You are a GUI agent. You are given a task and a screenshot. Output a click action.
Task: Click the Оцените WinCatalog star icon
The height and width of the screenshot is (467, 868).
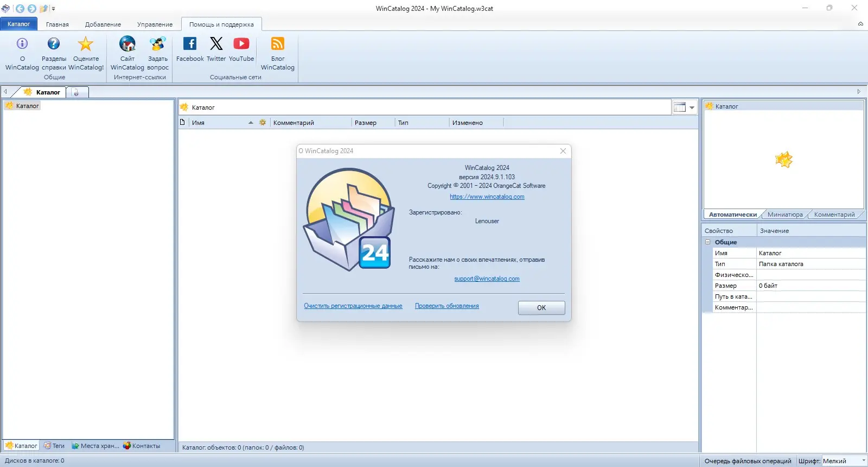coord(86,44)
